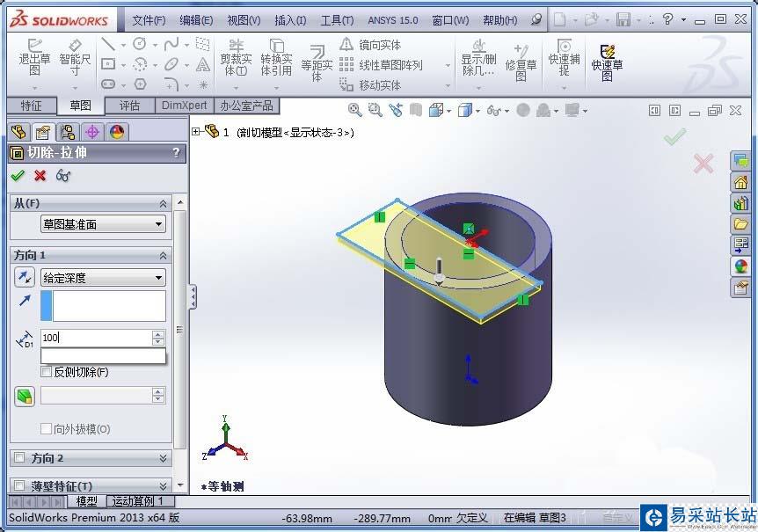Select the Ellipse sketch tool

pos(171,64)
